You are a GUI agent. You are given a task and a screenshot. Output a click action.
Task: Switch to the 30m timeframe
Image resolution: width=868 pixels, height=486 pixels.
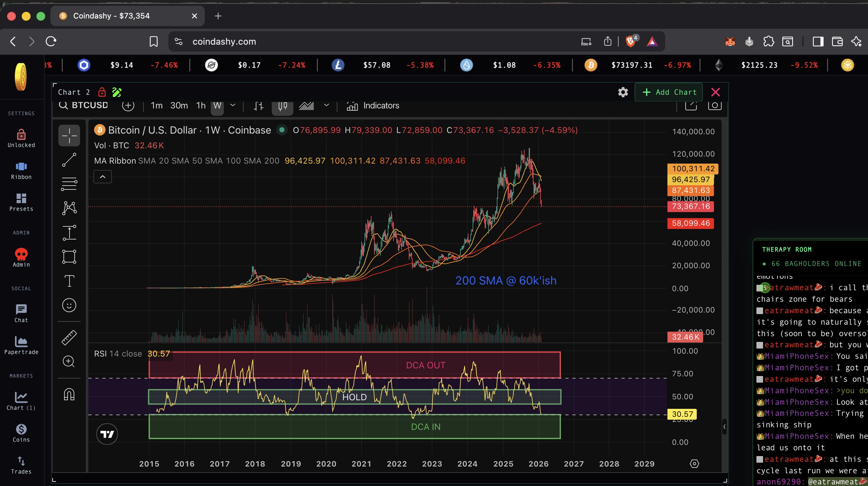(179, 106)
